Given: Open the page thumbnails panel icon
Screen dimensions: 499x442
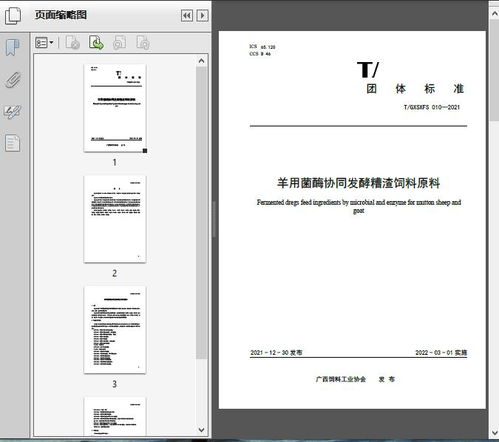Looking at the screenshot, I should click(13, 16).
